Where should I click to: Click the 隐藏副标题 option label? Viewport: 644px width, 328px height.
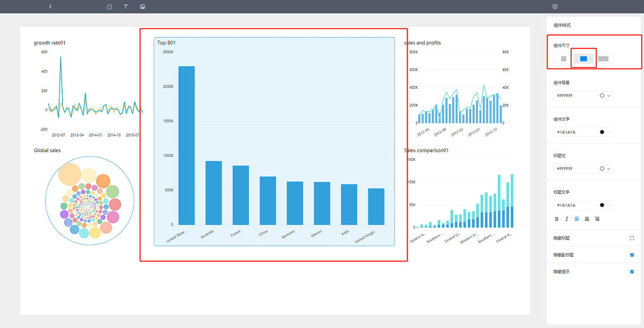pos(564,255)
